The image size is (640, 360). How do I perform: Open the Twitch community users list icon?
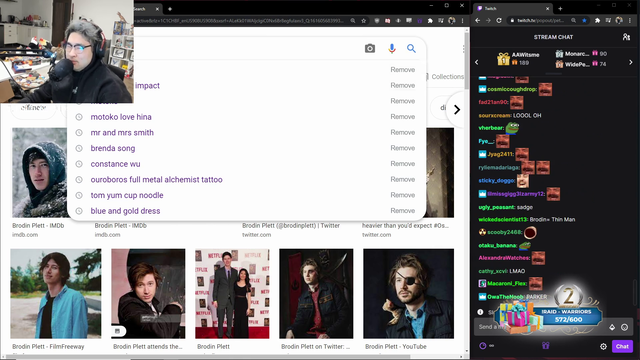click(x=626, y=37)
